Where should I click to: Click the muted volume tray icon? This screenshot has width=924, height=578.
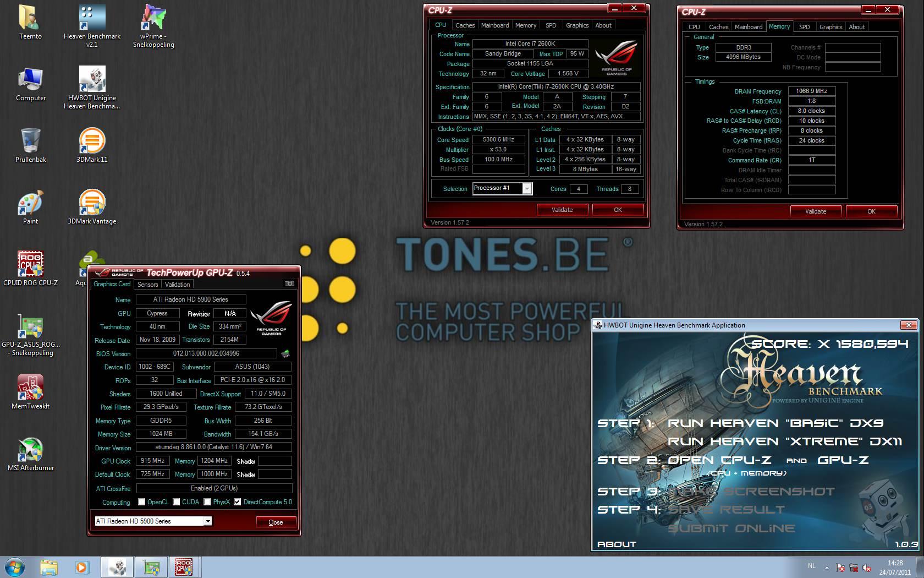coord(867,568)
